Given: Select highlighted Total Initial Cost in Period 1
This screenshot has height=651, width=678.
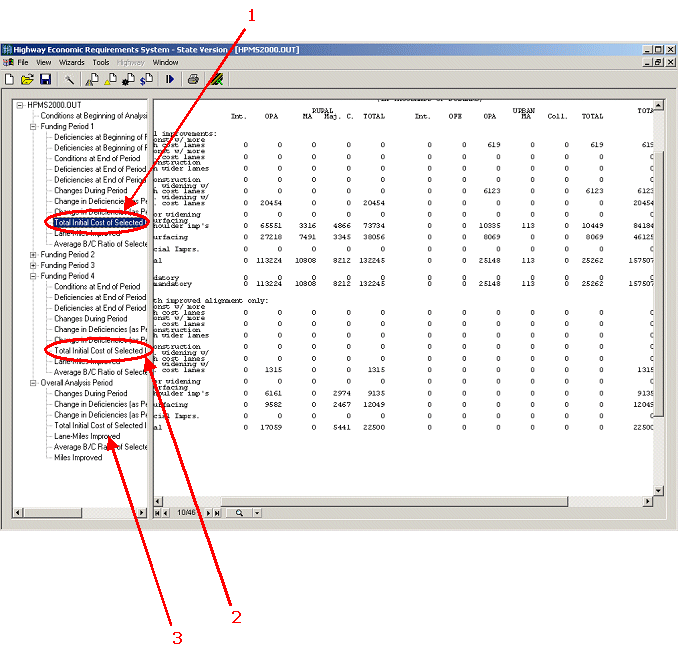Looking at the screenshot, I should [x=99, y=223].
